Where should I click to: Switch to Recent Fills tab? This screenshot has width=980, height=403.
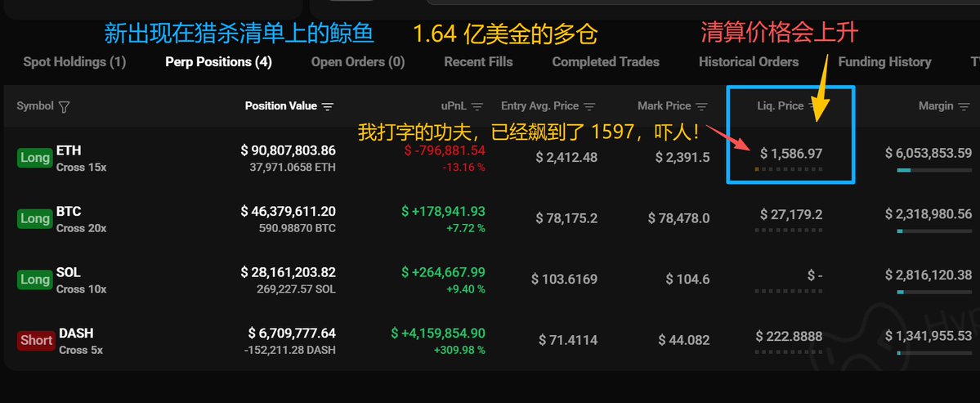click(479, 62)
